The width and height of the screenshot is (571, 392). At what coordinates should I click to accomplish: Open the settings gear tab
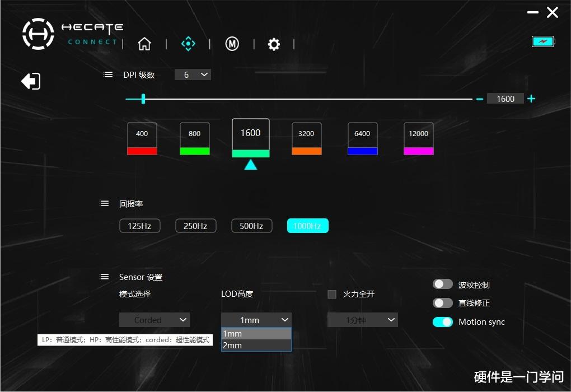[x=274, y=44]
